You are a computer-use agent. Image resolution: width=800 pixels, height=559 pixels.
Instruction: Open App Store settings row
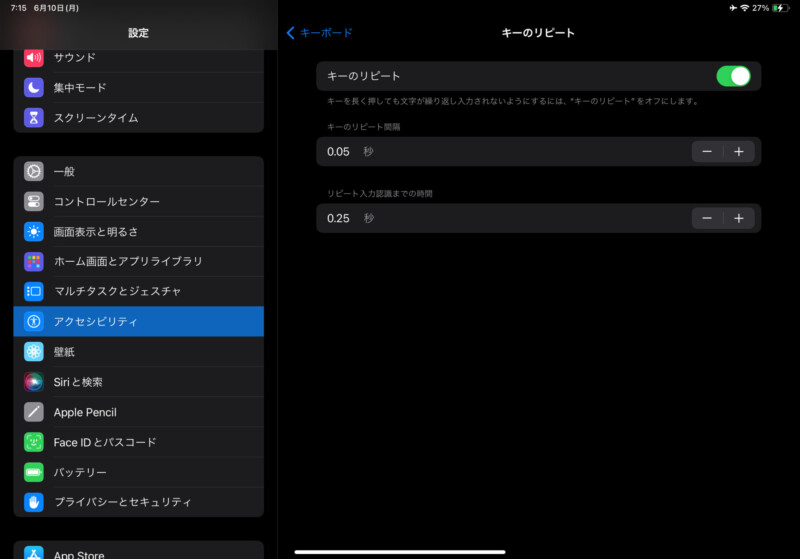(x=139, y=551)
